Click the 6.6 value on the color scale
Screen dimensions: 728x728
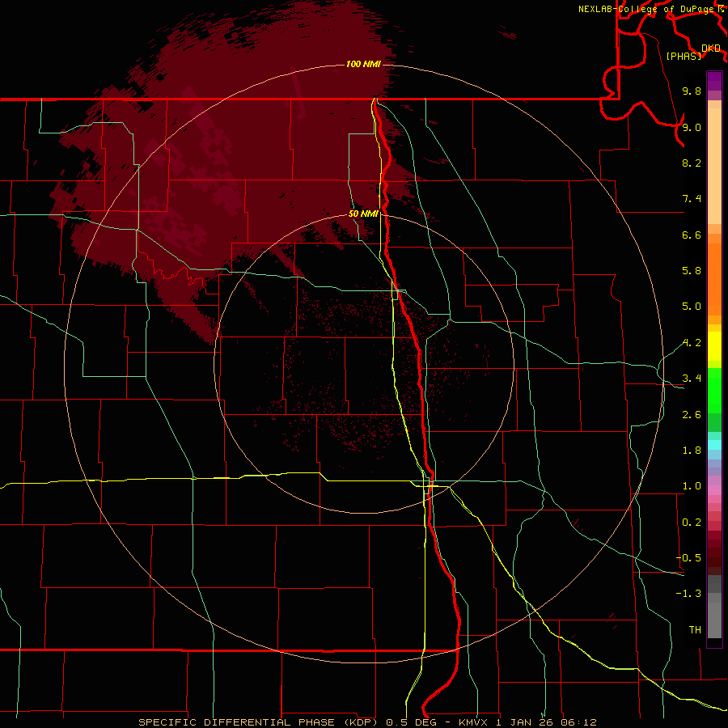point(692,235)
